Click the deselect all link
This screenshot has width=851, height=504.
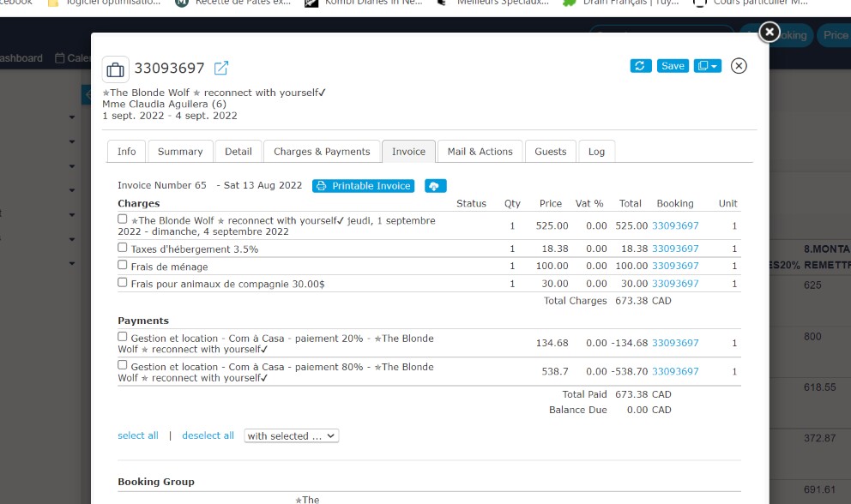pos(208,435)
